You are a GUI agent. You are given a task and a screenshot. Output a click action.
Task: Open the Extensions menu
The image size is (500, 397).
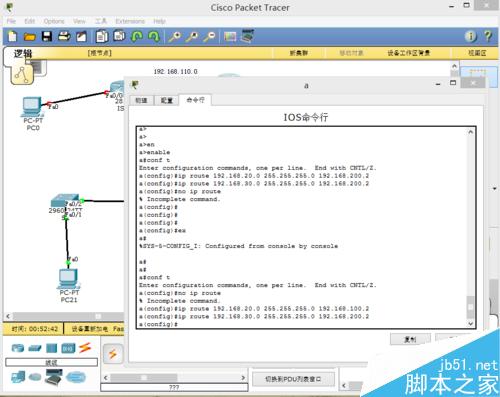(130, 21)
